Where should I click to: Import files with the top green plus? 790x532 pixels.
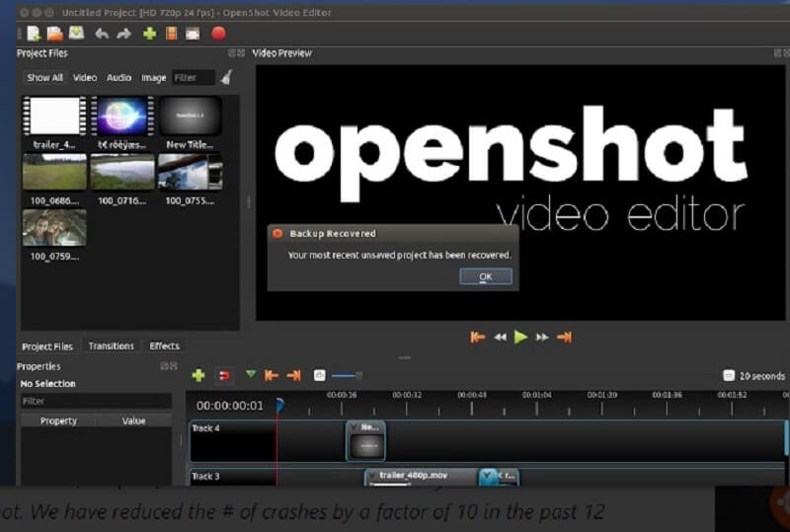click(x=150, y=34)
